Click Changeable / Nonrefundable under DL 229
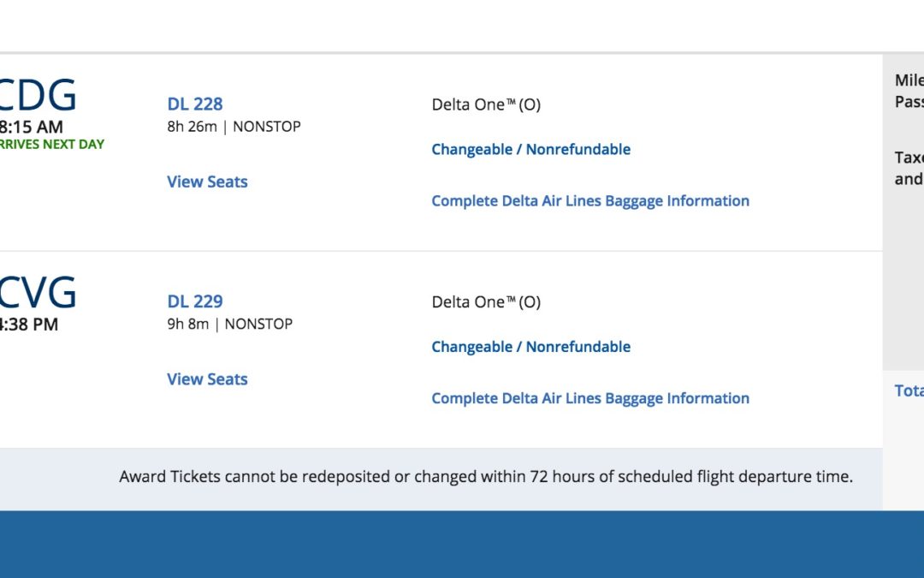 point(530,347)
